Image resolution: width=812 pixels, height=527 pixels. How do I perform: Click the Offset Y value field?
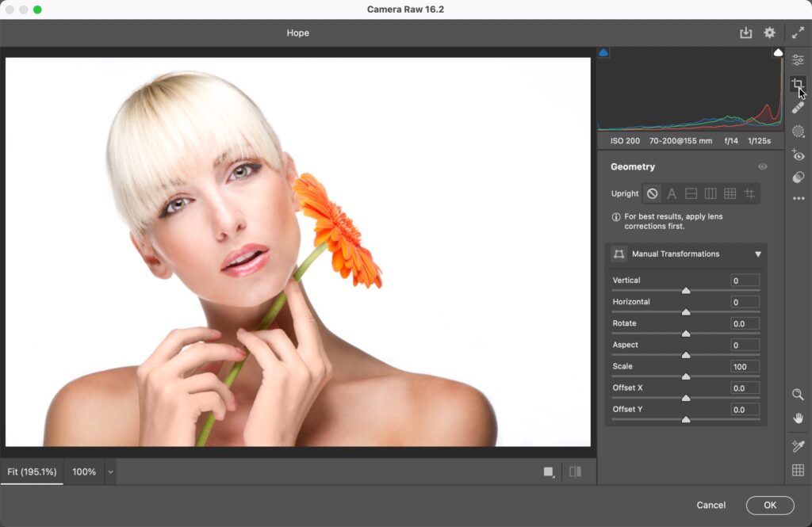point(745,410)
